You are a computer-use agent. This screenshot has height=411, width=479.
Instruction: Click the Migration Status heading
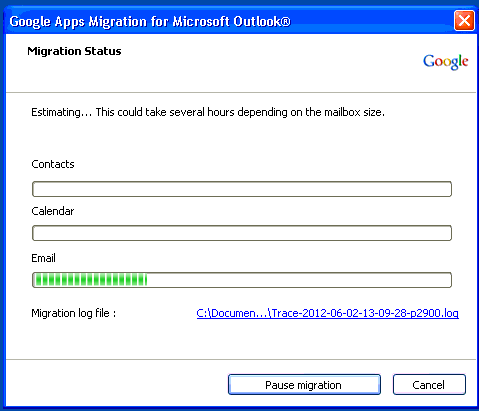coord(74,51)
